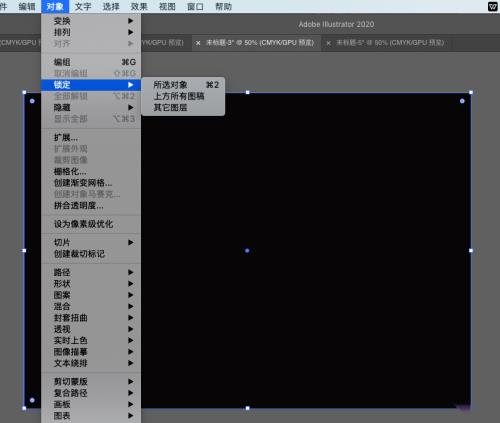This screenshot has height=423, width=500.
Task: Open the 效果 menu in the menu bar
Action: [x=139, y=6]
